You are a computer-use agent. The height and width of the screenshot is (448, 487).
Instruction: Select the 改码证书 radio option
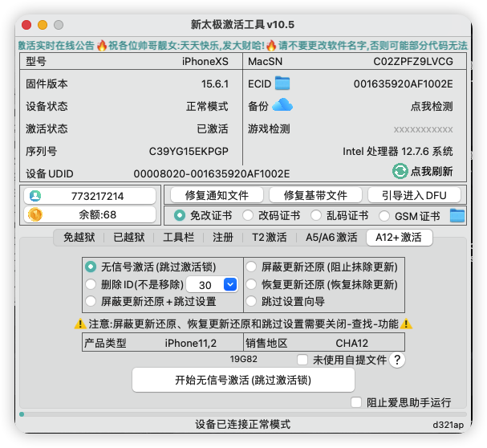coord(248,215)
